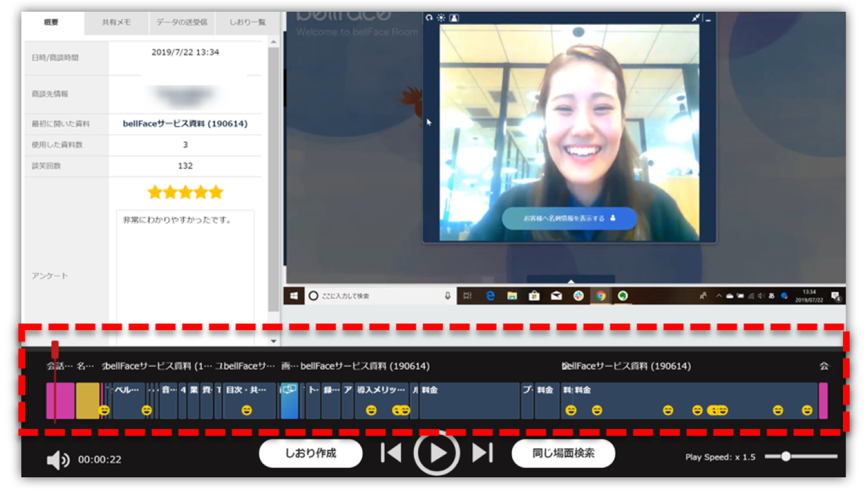
Task: Select the bright blue screen-share timeline segment
Action: point(289,400)
